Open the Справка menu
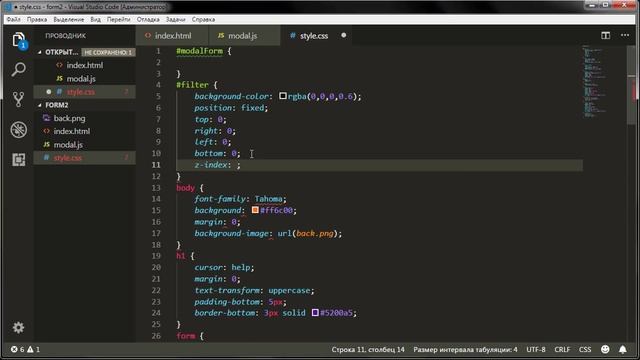Screen dimensions: 640x360 pos(203,19)
